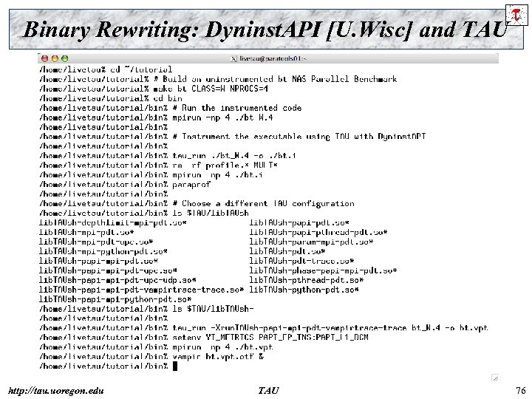Viewport: 532px width, 399px height.
Task: Click the libTAUsh-papi-mpi-pdt-upc.so entry
Action: 108,270
